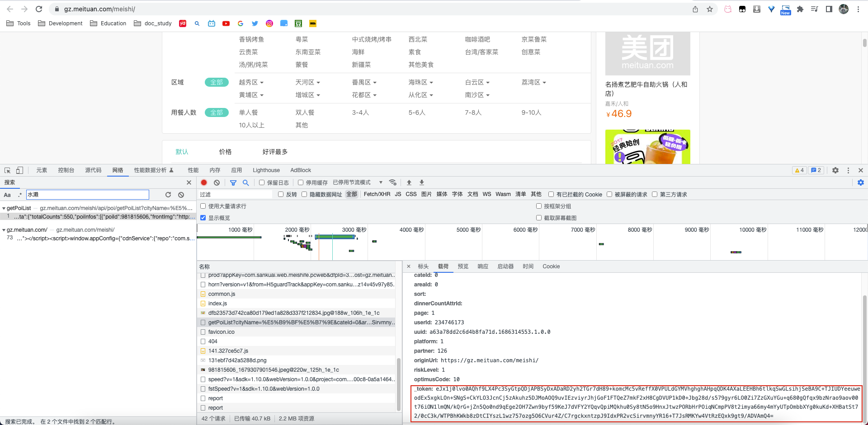868x425 pixels.
Task: Switch to the 元素 DevTools tab
Action: 42,170
